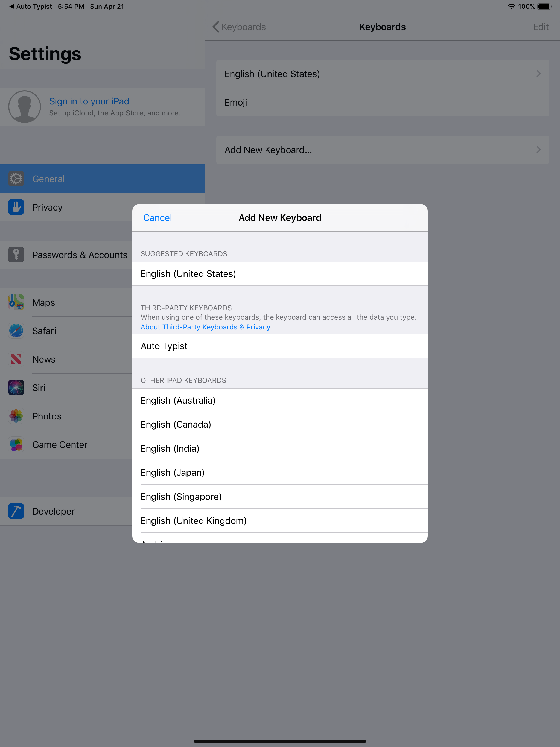Viewport: 560px width, 747px height.
Task: Open Photos settings label
Action: pos(47,416)
